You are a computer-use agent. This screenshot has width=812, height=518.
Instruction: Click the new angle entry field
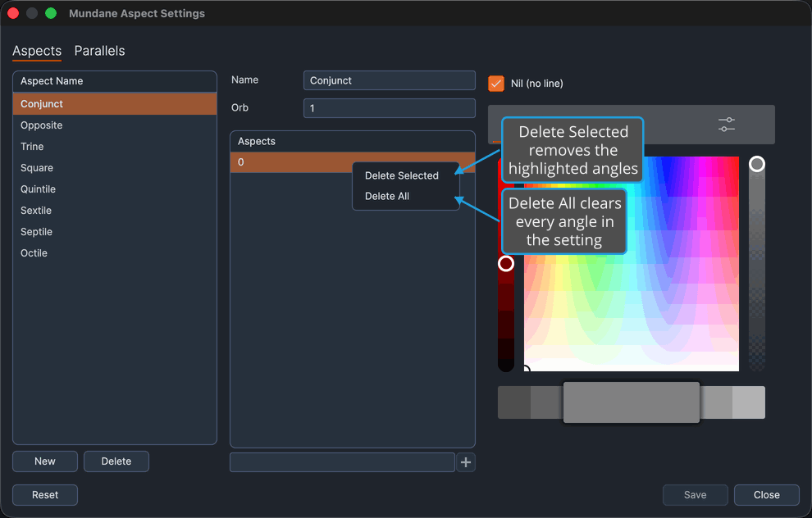pos(342,462)
